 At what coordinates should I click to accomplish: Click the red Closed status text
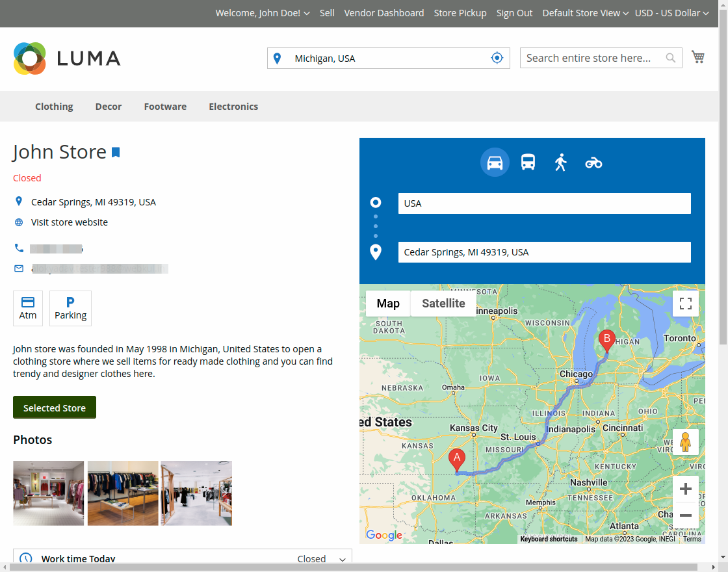[x=27, y=178]
